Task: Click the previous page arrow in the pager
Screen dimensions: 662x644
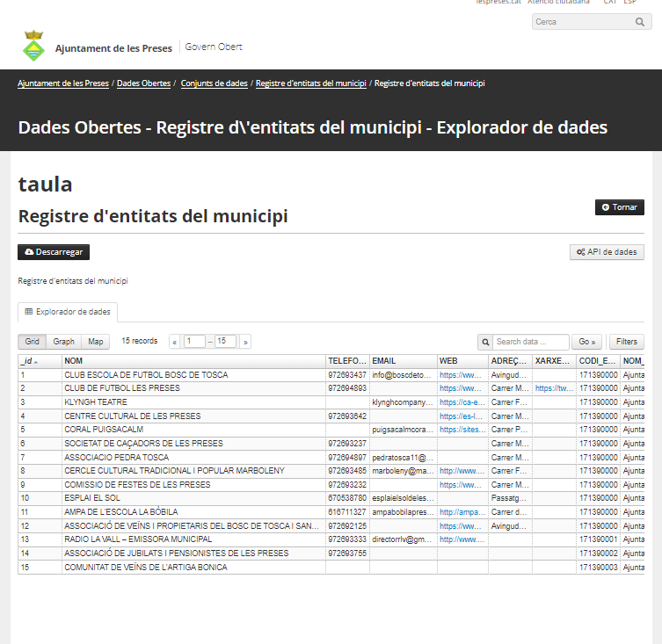Action: click(x=175, y=341)
